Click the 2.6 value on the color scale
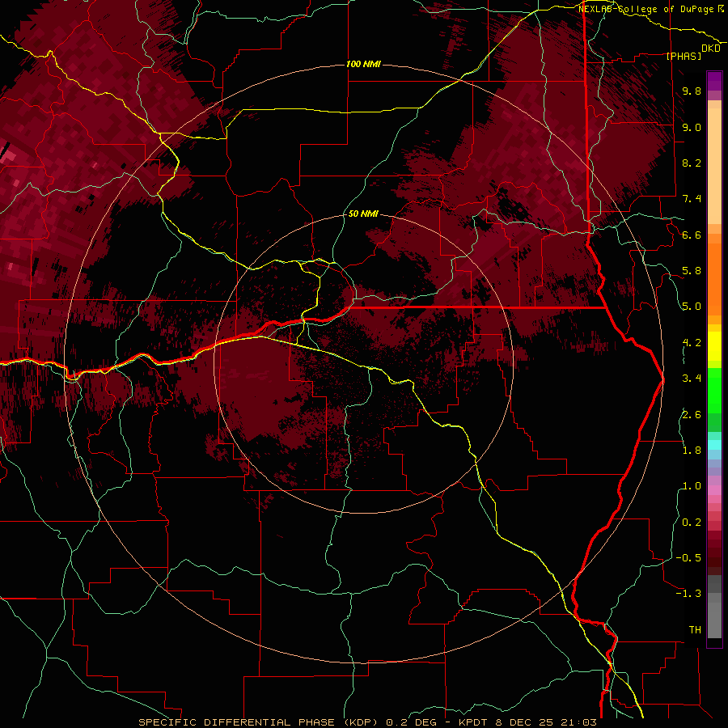This screenshot has height=728, width=728. [x=692, y=415]
